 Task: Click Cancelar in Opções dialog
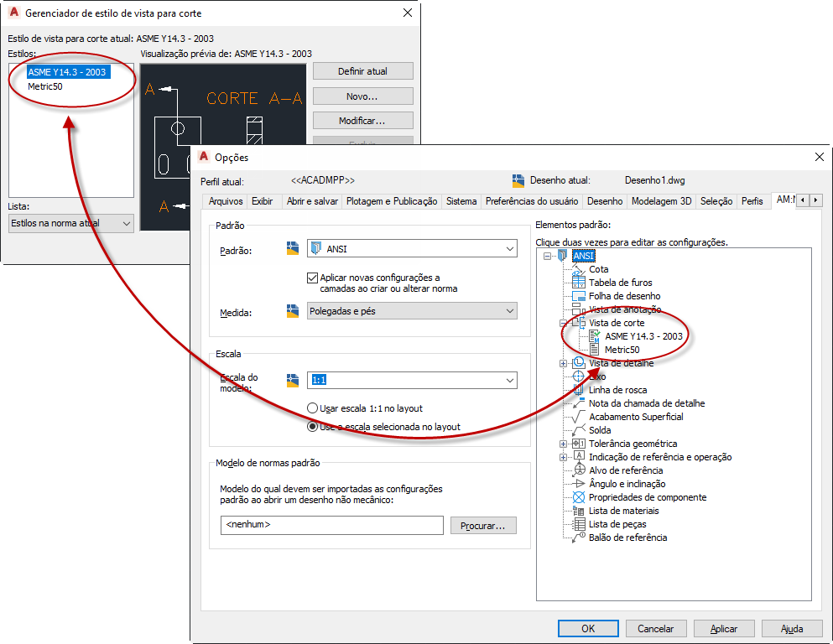(x=655, y=629)
